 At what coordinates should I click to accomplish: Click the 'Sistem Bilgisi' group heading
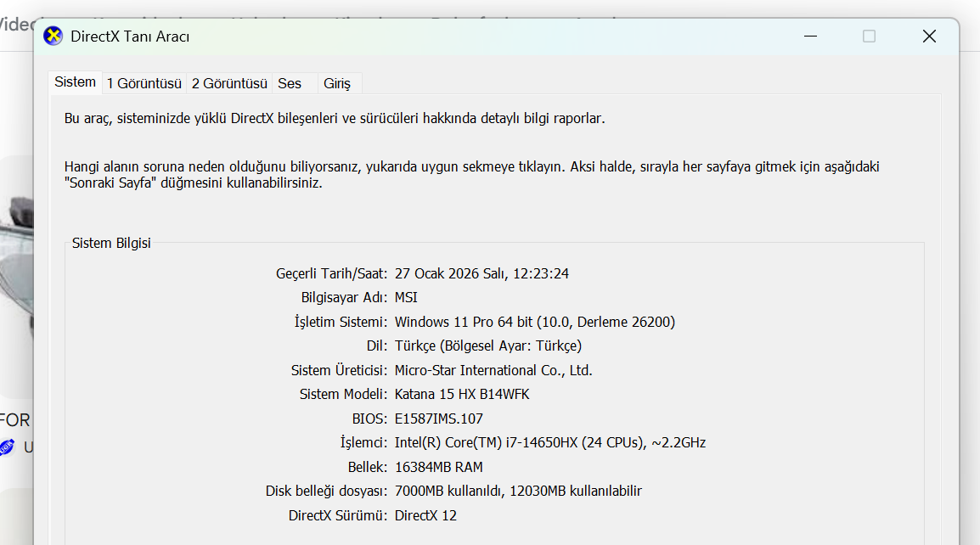pos(111,243)
